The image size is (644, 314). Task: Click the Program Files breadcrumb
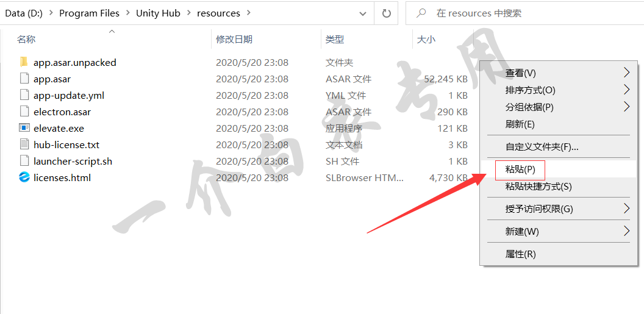(89, 13)
